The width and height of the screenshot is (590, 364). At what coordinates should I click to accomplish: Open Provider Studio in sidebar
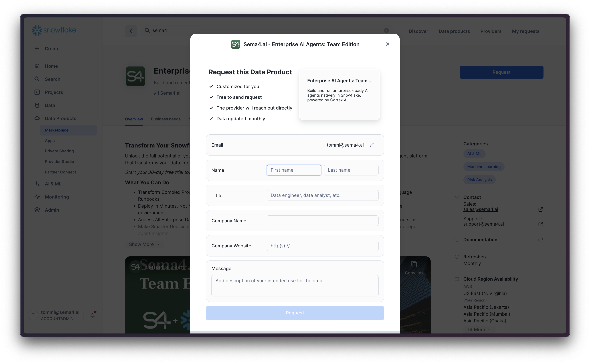[59, 161]
